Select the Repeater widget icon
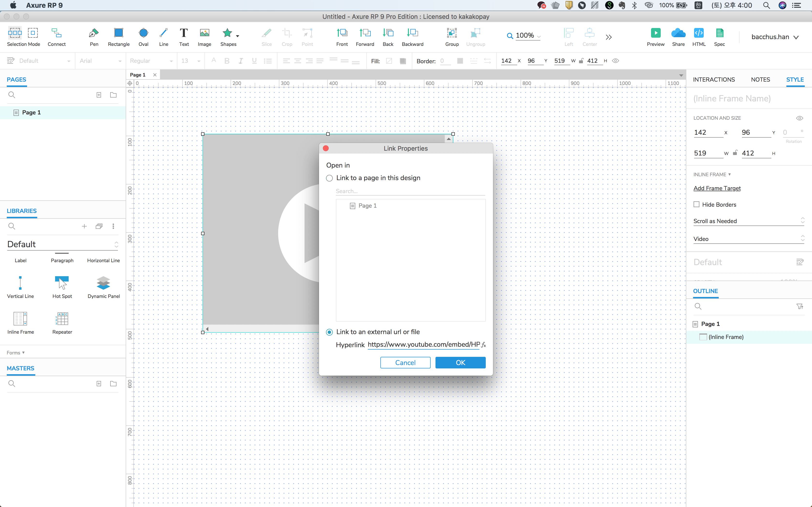This screenshot has width=812, height=507. point(62,318)
